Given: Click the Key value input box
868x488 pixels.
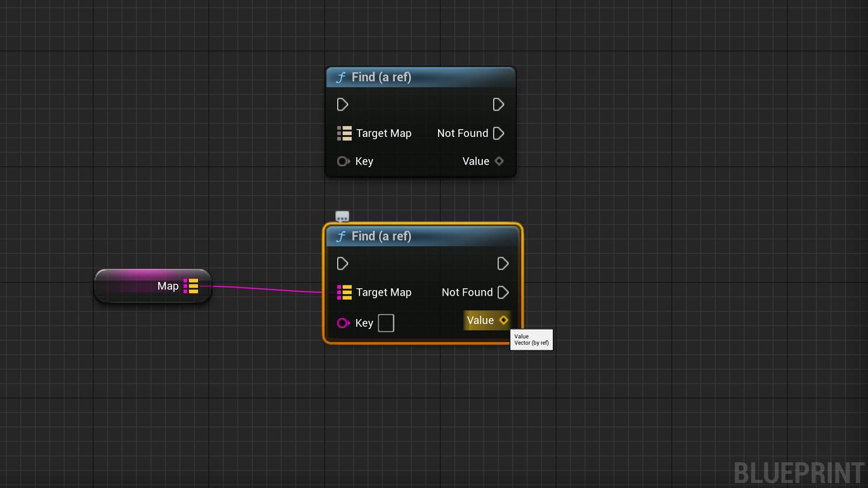Looking at the screenshot, I should [x=386, y=323].
